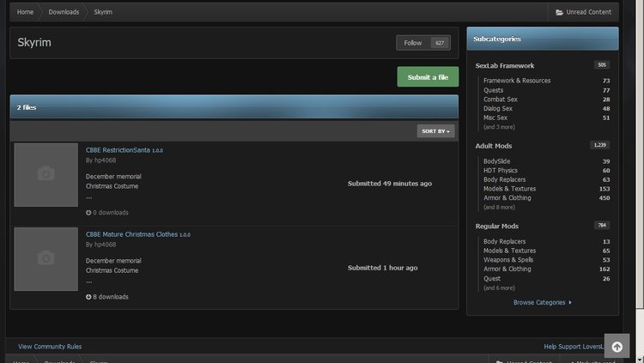The width and height of the screenshot is (644, 363).
Task: Open CBBE RestrictionSanta file page
Action: 118,150
